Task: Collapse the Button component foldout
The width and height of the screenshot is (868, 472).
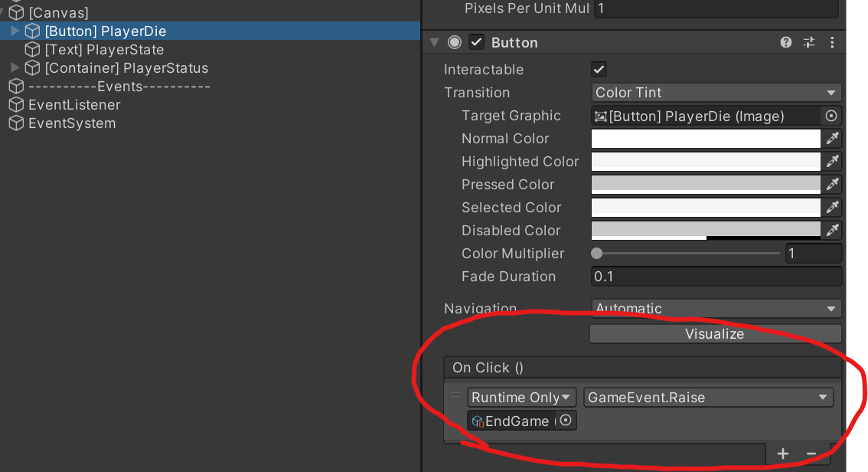Action: tap(435, 43)
